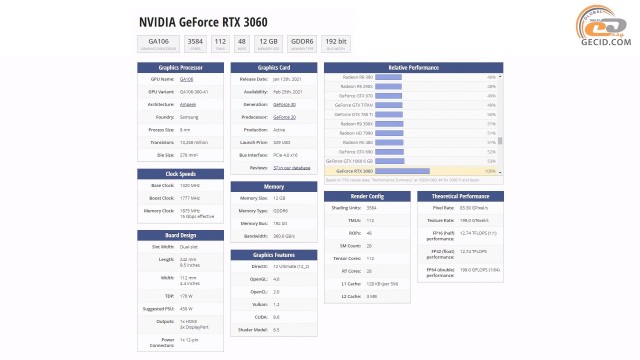
Task: Click the Release Date value 'Jan 12th, 2021'
Action: coord(287,79)
